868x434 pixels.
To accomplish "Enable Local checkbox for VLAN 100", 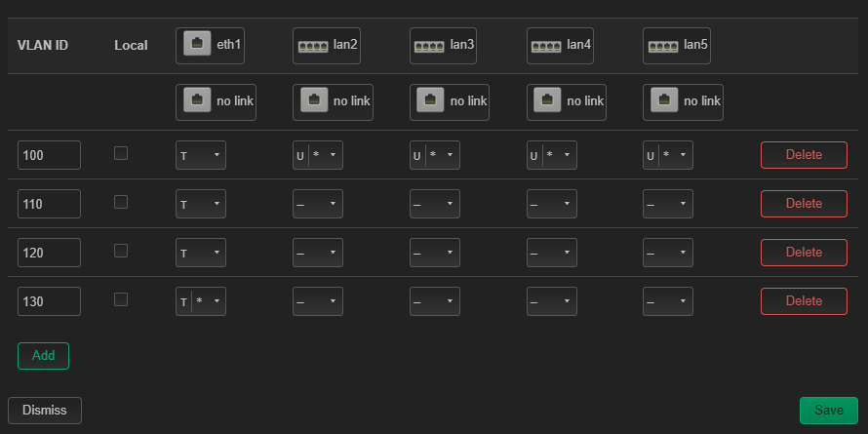I will pyautogui.click(x=121, y=153).
